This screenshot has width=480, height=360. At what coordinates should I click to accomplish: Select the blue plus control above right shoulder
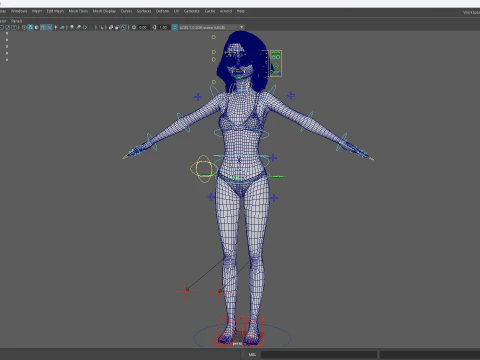(291, 96)
